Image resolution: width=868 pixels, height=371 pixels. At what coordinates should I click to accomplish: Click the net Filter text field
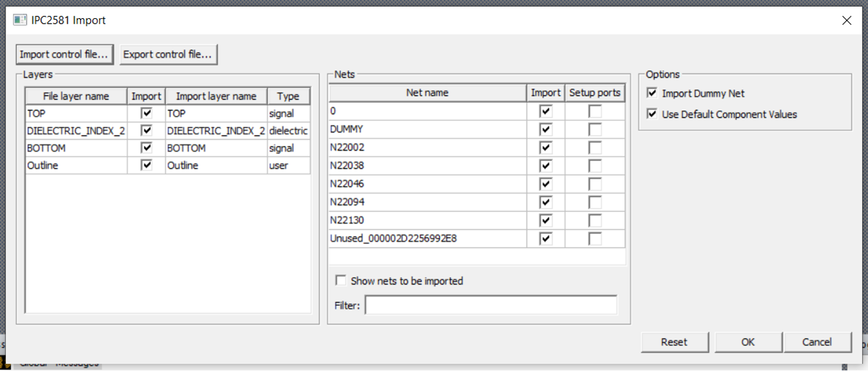pos(490,306)
